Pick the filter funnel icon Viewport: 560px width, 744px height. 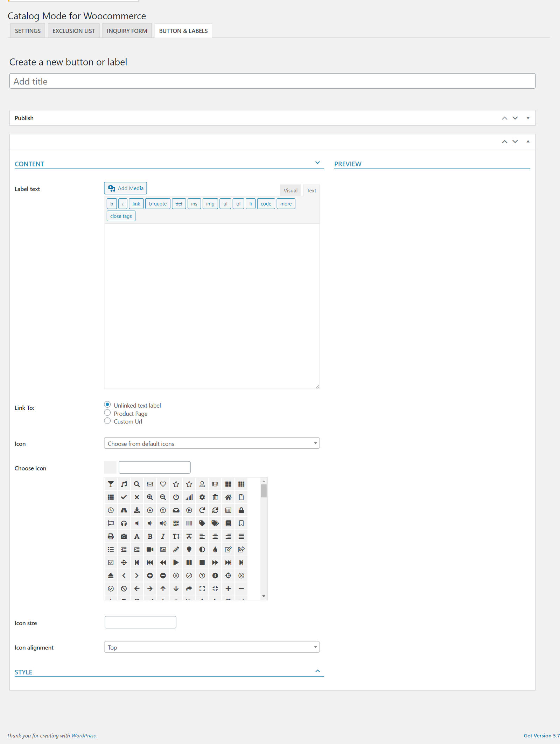click(x=111, y=484)
